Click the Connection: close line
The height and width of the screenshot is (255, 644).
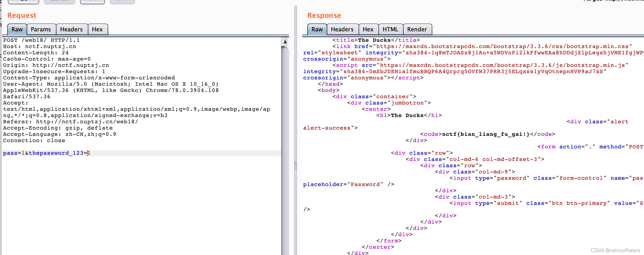34,141
